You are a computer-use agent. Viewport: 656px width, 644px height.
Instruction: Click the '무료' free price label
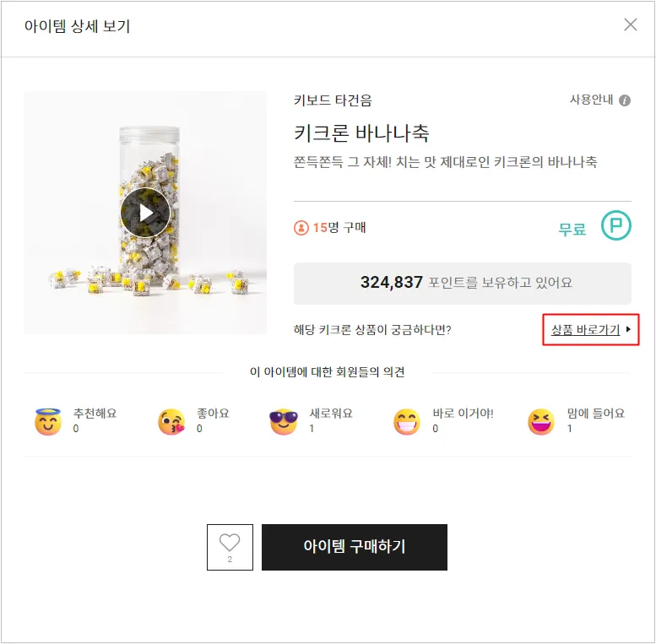coord(572,229)
